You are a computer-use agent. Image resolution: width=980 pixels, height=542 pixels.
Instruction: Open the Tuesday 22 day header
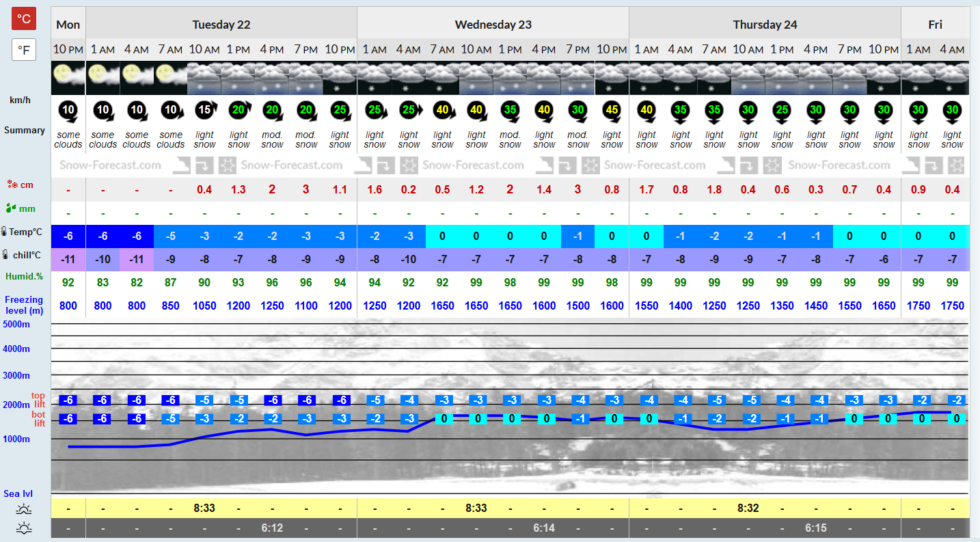pos(221,25)
